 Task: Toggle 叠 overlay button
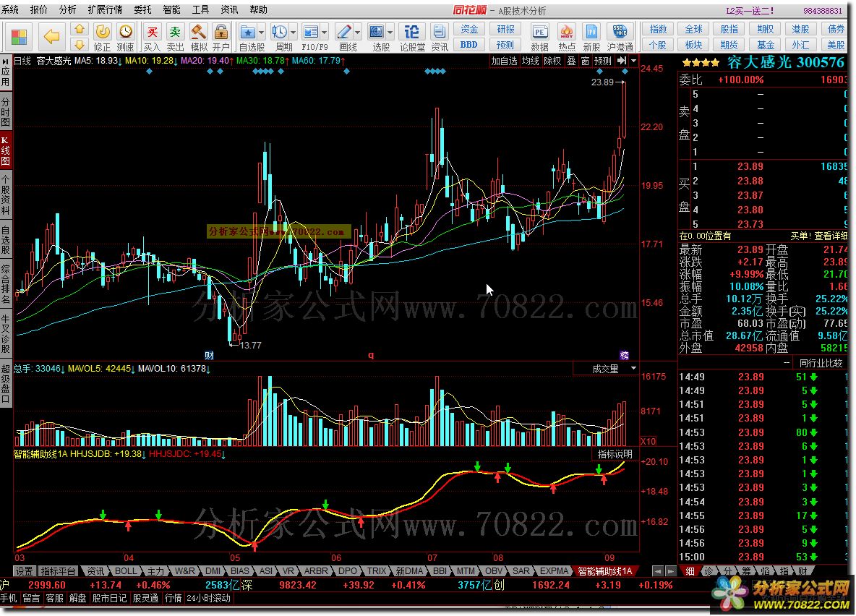pos(571,61)
